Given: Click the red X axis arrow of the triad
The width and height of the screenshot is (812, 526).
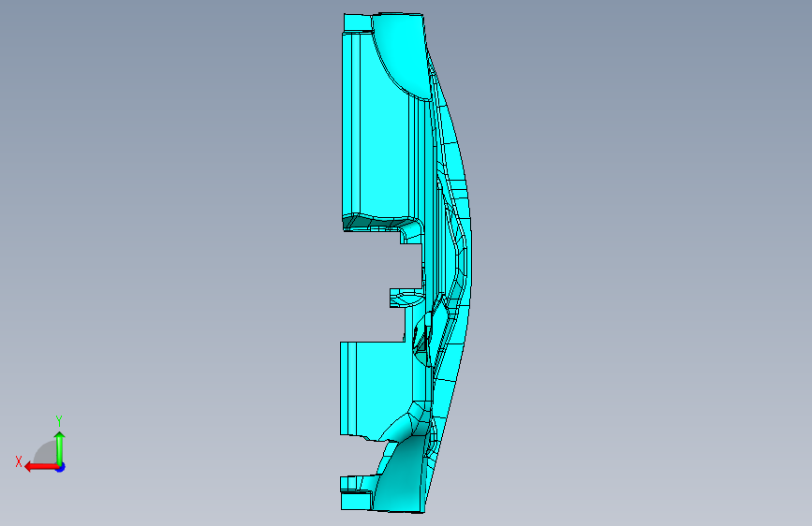Looking at the screenshot, I should pos(40,467).
